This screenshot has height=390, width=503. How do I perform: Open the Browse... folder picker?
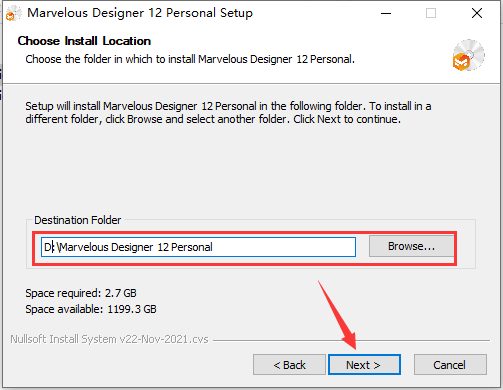coord(411,246)
